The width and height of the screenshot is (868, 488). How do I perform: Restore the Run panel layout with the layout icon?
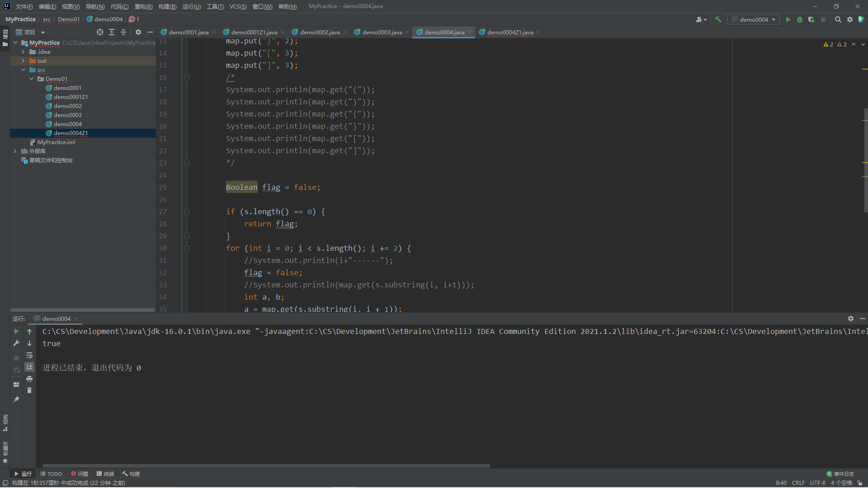[x=16, y=385]
